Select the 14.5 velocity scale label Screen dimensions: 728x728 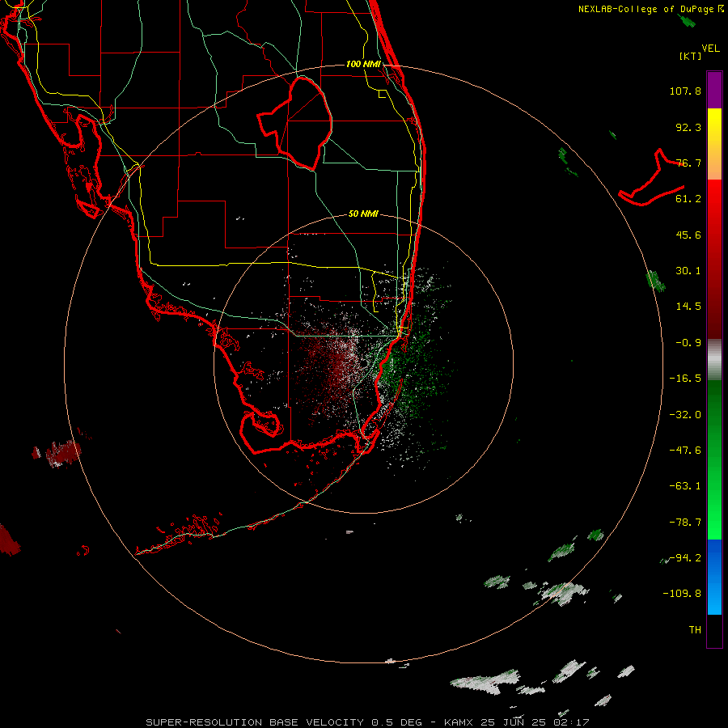point(688,307)
